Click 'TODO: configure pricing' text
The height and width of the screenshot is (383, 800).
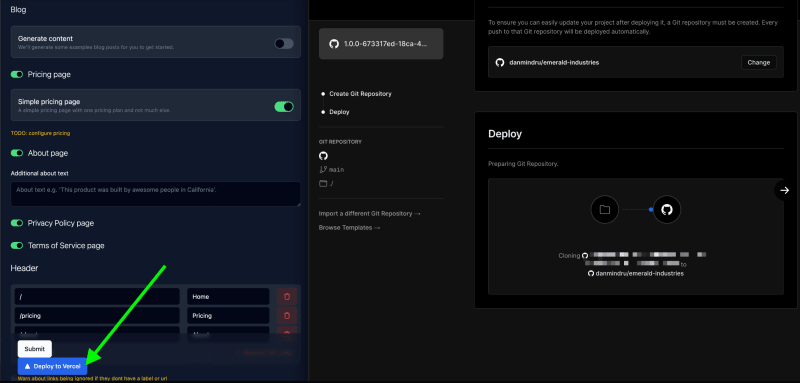click(40, 133)
